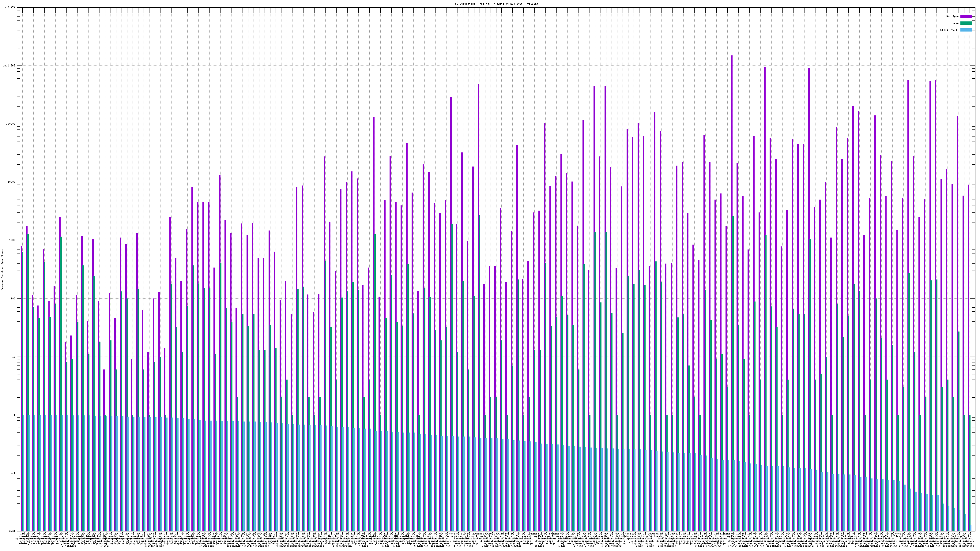The height and width of the screenshot is (551, 980).
Task: Click the RBL Statistics chart title
Action: [495, 3]
